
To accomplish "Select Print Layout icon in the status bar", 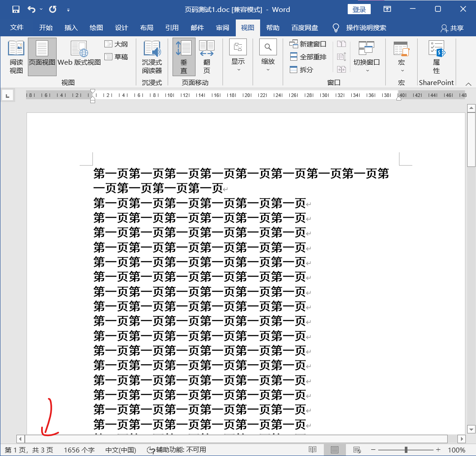I will click(334, 450).
